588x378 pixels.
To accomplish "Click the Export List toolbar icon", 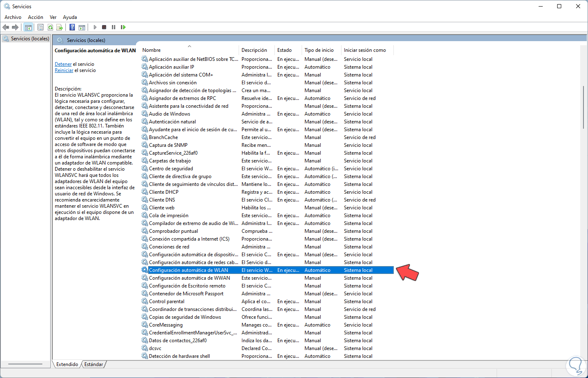I will pyautogui.click(x=60, y=27).
